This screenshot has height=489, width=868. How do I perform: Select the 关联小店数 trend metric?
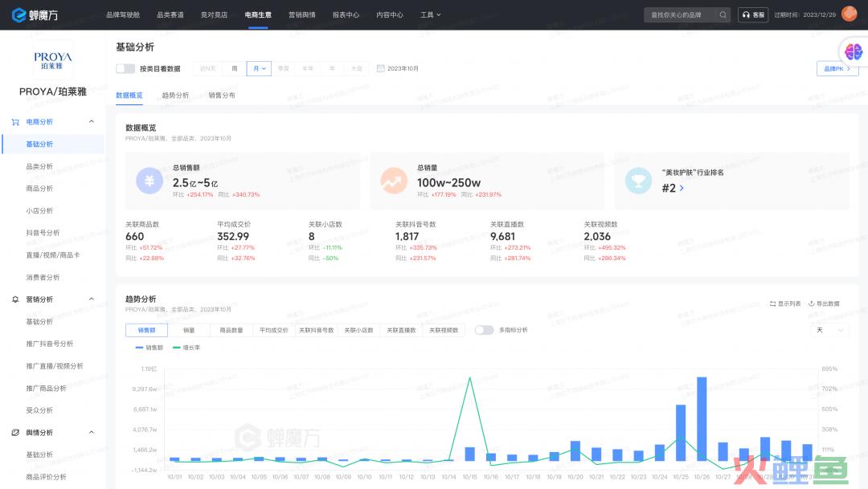tap(358, 330)
